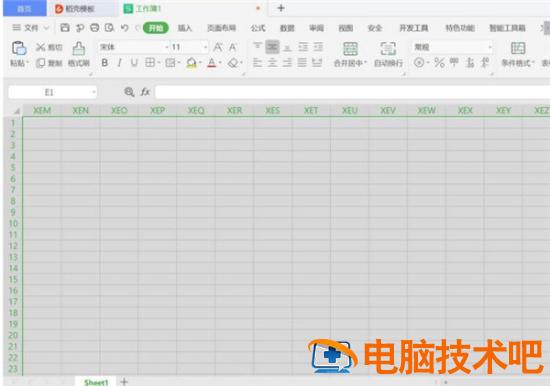Click the Cut scissors icon

(40, 47)
